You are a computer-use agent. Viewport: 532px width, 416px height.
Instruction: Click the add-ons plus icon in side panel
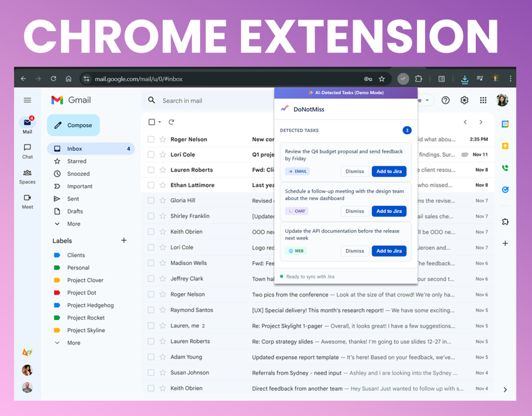505,243
